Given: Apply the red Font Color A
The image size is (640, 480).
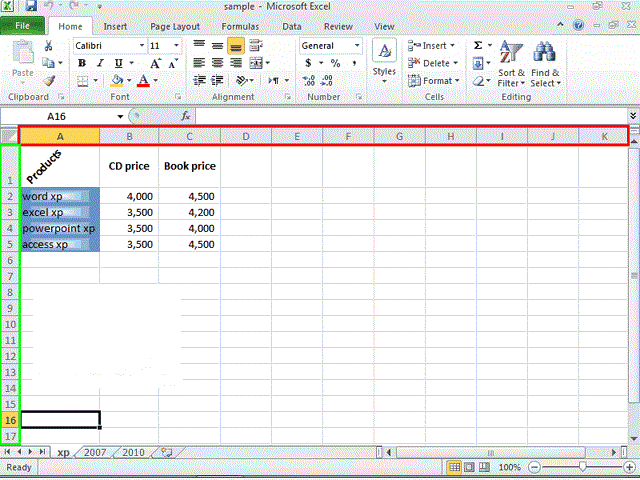Looking at the screenshot, I should pyautogui.click(x=143, y=80).
